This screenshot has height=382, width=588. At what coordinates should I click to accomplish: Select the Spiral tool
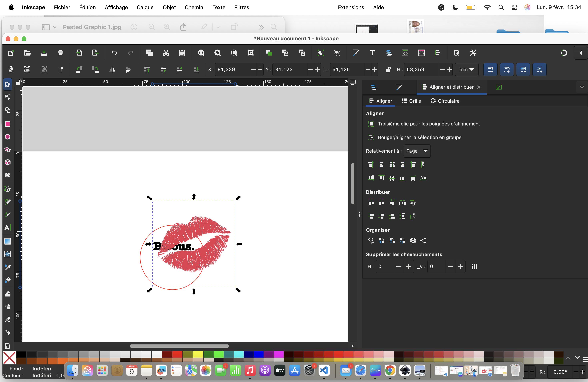[7, 175]
